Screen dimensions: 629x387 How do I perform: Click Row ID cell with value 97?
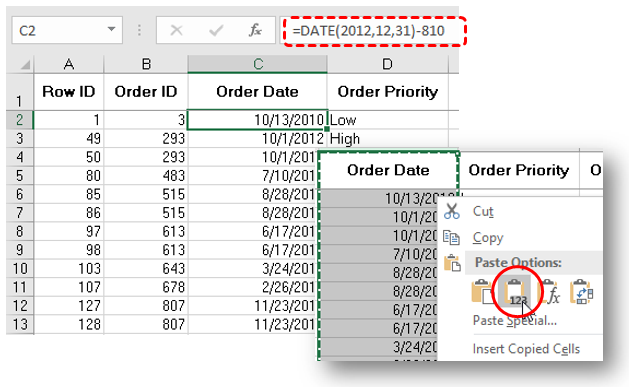click(69, 231)
